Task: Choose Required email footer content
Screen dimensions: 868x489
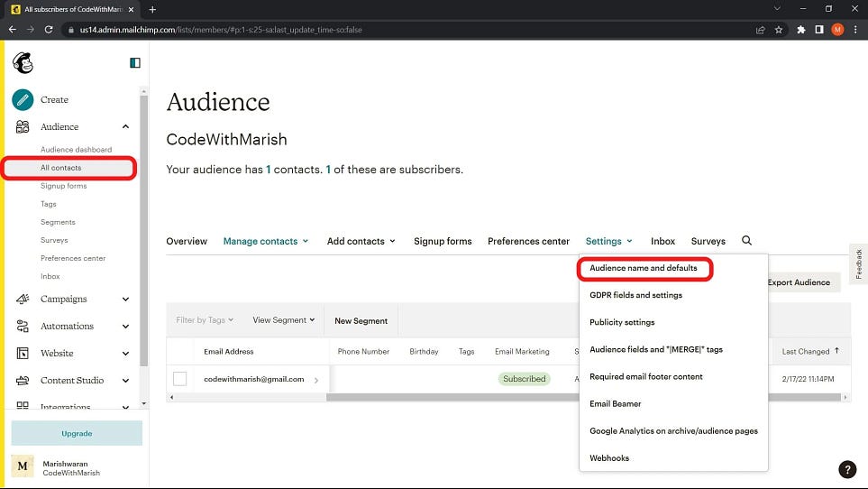Action: 646,376
